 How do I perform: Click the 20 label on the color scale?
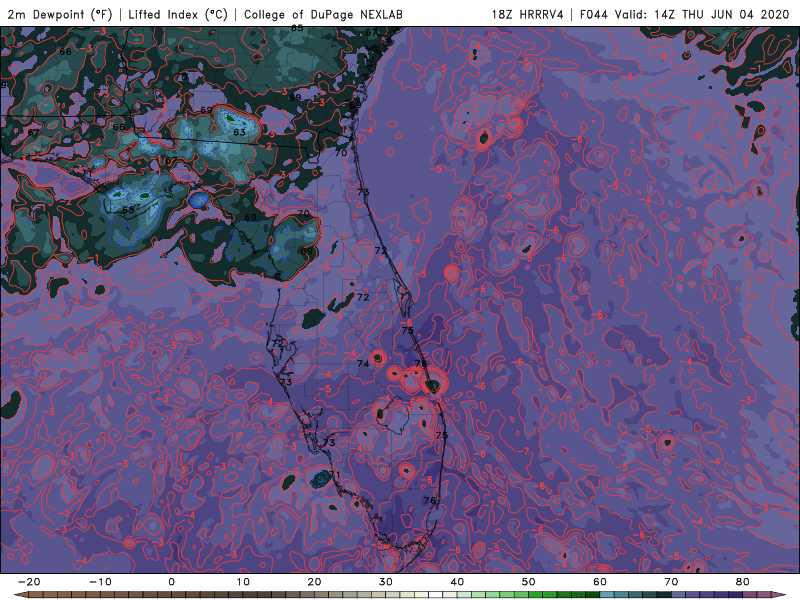[x=314, y=582]
